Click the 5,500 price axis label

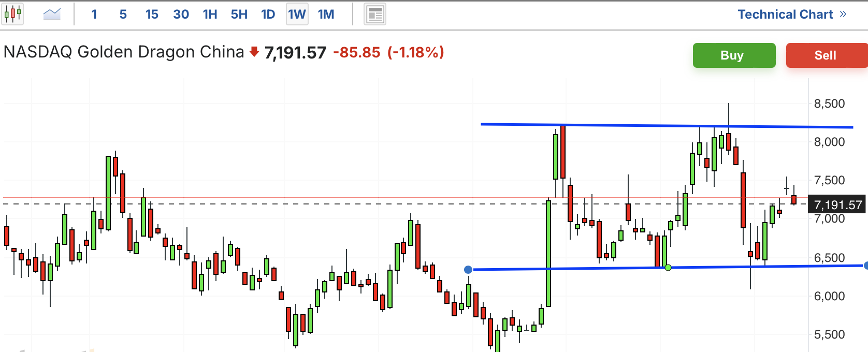[x=829, y=334]
